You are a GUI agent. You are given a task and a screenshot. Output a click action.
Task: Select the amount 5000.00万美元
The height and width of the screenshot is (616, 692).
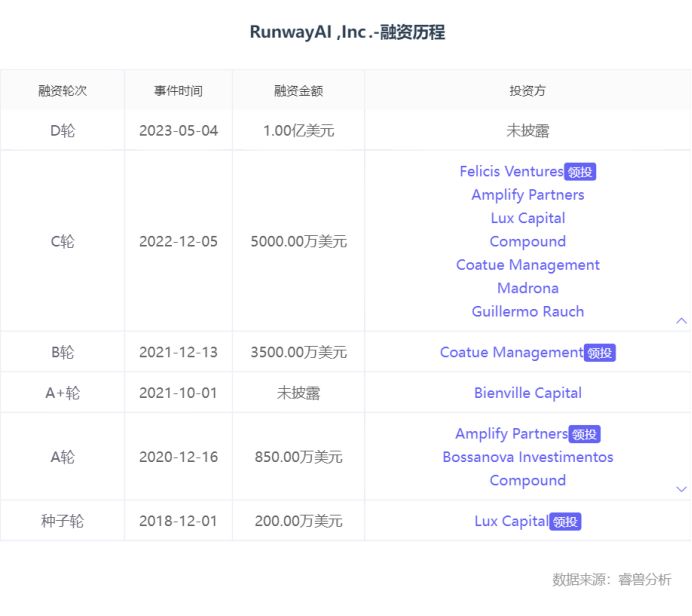click(298, 241)
